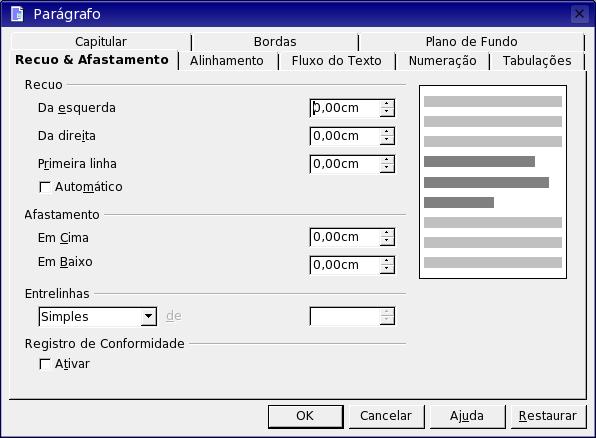This screenshot has height=438, width=596.
Task: Click the Da esquerda input field
Action: pyautogui.click(x=345, y=108)
